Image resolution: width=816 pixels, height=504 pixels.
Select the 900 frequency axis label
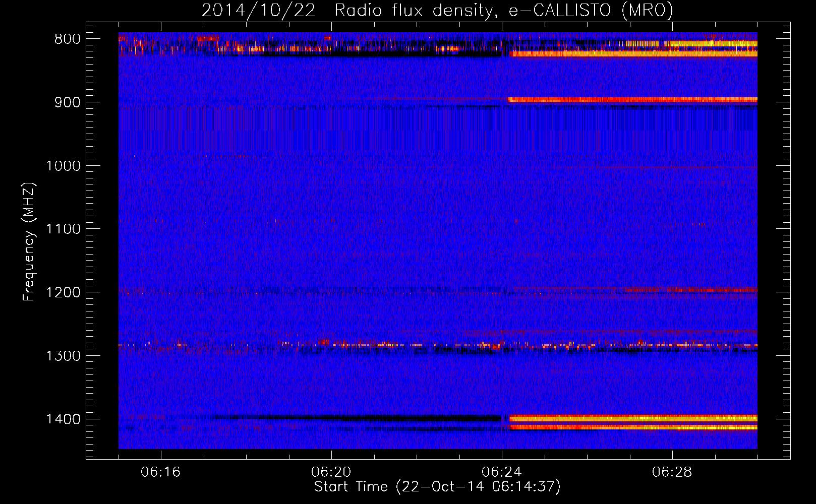point(67,103)
